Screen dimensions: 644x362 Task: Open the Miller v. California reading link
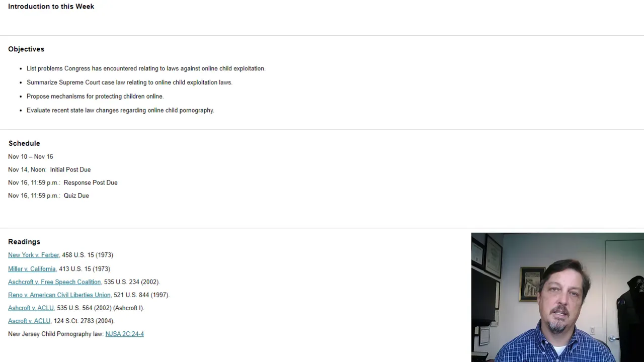click(x=32, y=269)
